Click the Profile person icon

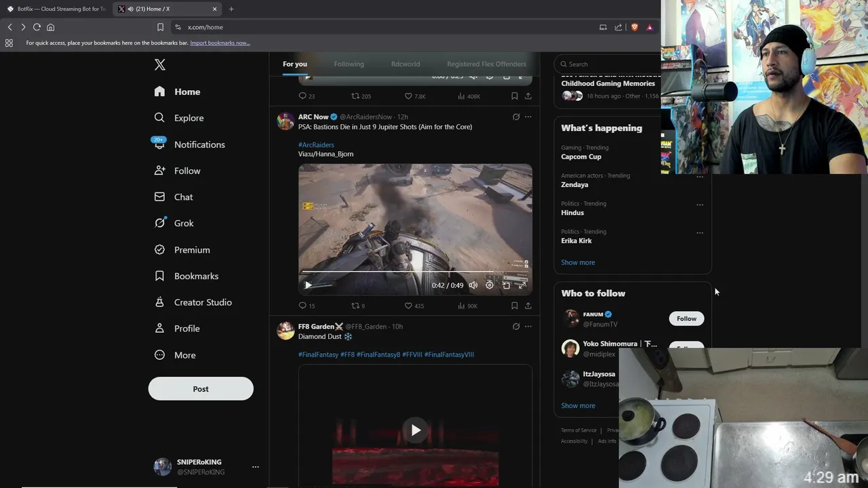pyautogui.click(x=159, y=328)
